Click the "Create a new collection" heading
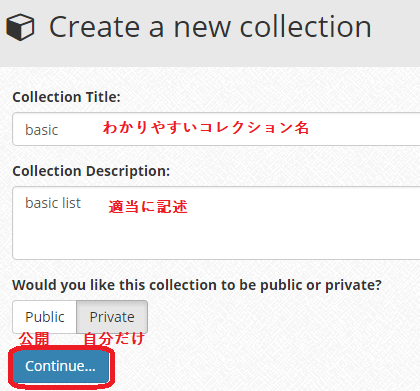The width and height of the screenshot is (420, 391). coord(210,27)
